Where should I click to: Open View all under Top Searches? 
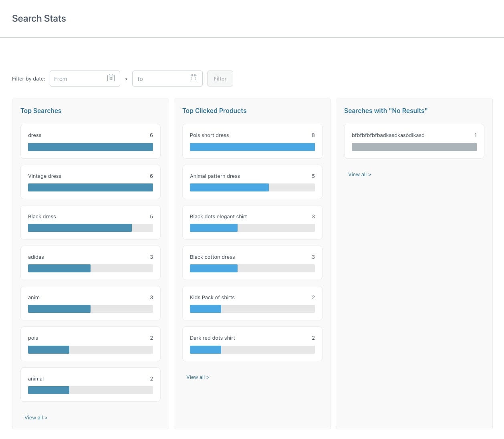(x=36, y=417)
